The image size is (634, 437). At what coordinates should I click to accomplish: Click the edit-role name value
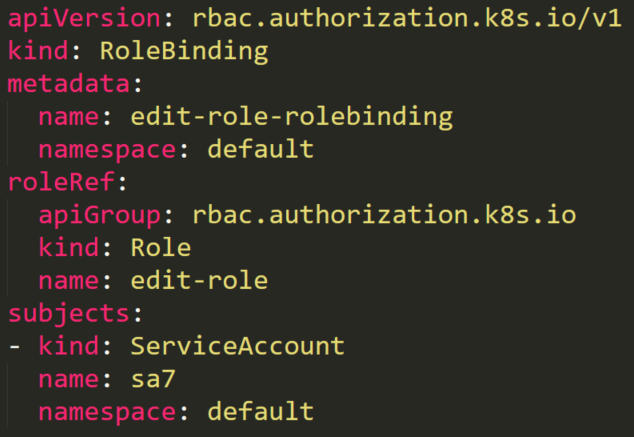(x=199, y=280)
